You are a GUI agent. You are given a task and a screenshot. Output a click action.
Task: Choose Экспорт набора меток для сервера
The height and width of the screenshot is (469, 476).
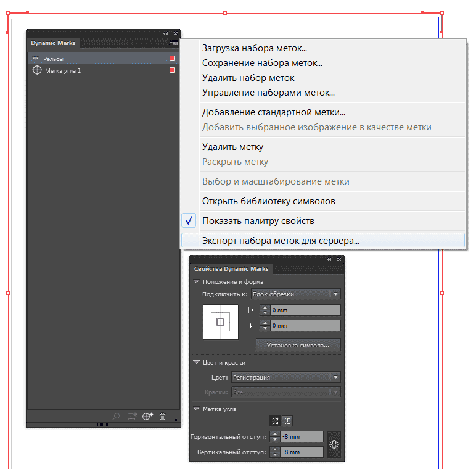(322, 241)
